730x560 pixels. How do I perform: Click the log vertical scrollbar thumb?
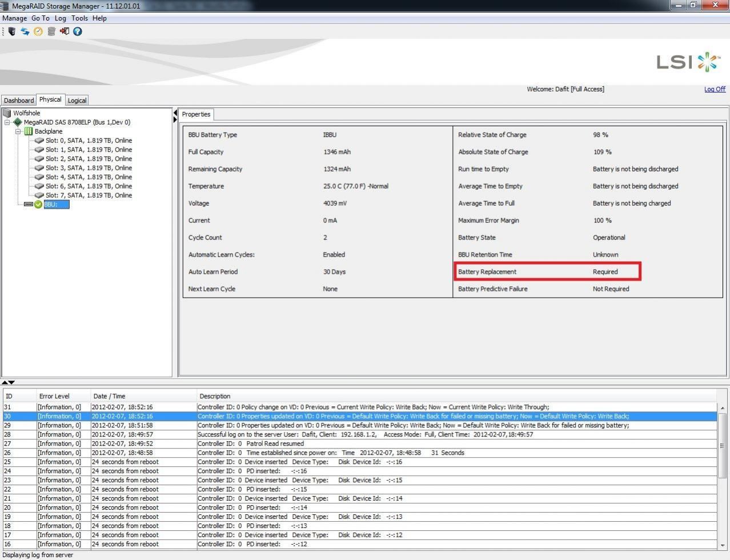[x=723, y=446]
